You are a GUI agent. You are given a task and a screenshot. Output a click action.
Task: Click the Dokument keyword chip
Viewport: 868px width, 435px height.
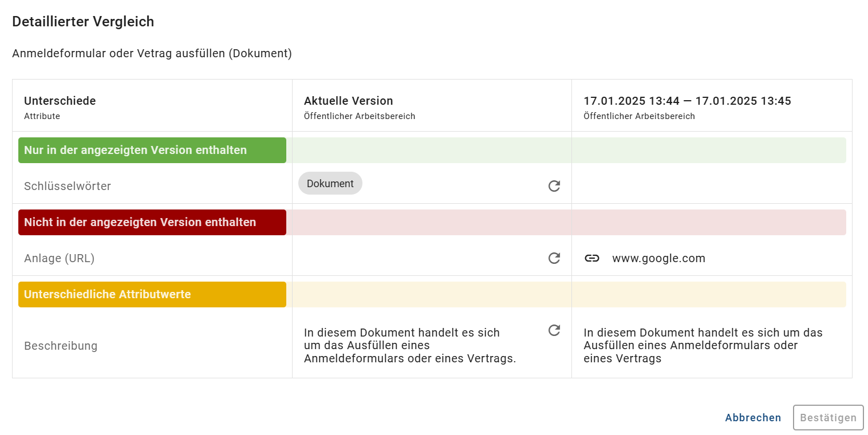(330, 183)
